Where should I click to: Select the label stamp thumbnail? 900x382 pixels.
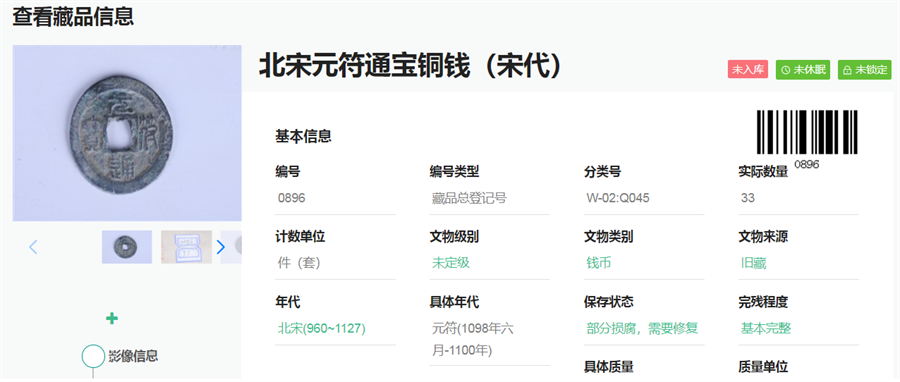click(186, 247)
